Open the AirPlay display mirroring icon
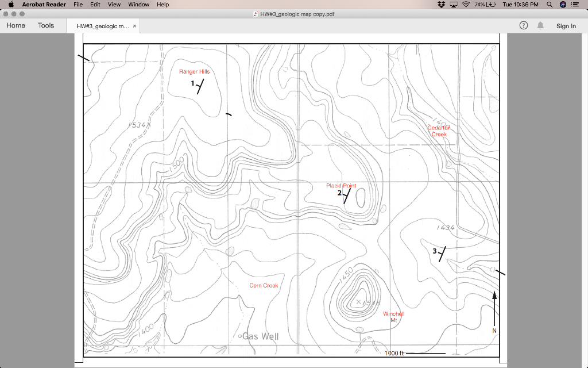588x368 pixels. [454, 4]
